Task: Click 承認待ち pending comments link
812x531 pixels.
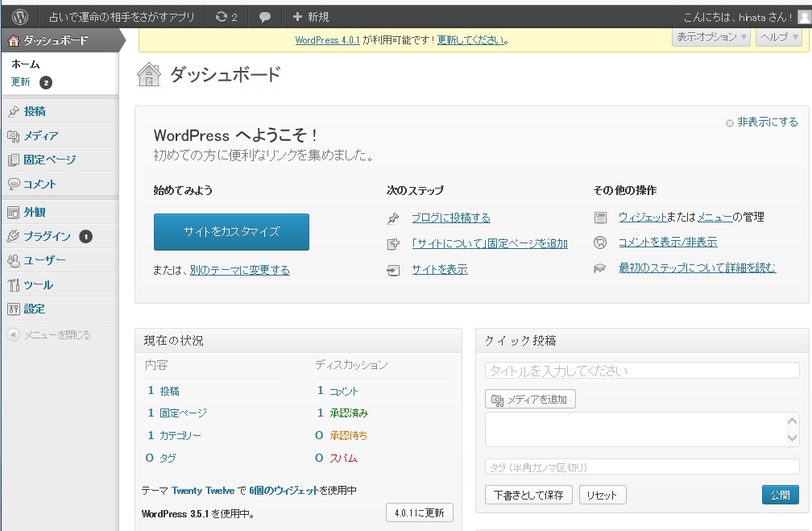Action: (349, 436)
